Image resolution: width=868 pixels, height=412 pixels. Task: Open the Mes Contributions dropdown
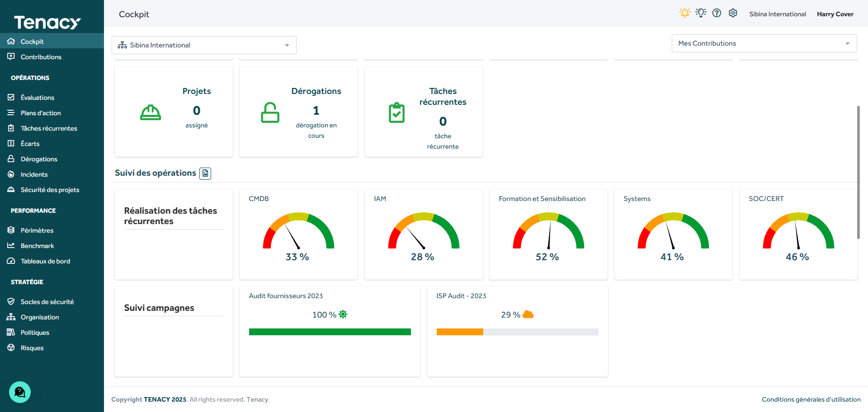click(764, 43)
